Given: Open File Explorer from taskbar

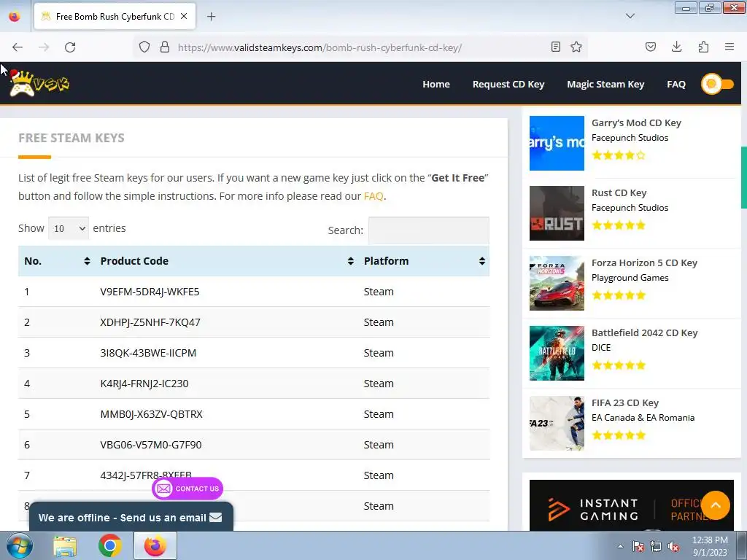Looking at the screenshot, I should [65, 546].
